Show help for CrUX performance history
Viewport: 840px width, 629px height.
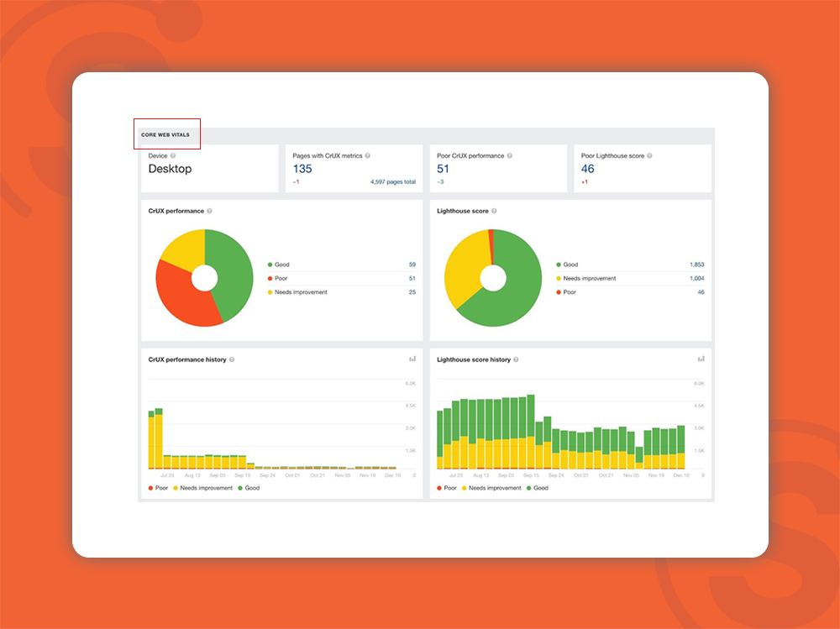232,359
